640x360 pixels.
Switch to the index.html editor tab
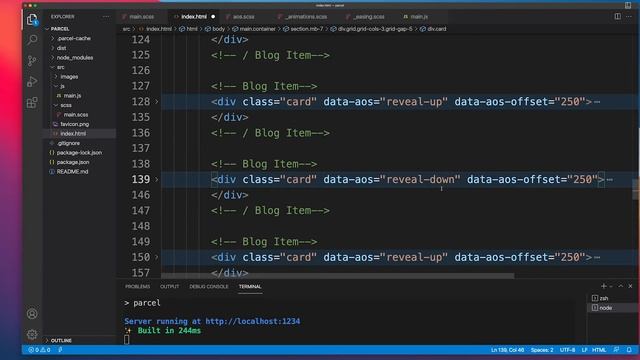(194, 17)
